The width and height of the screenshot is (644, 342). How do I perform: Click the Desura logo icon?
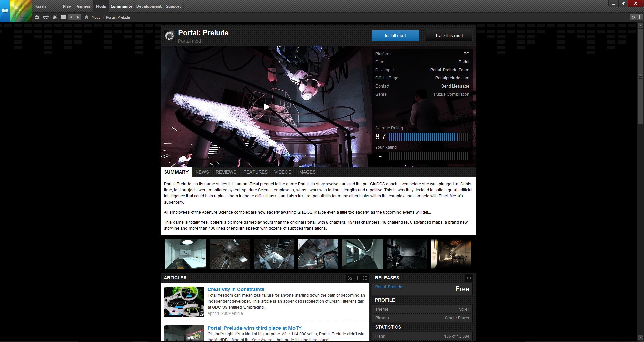pos(5,11)
